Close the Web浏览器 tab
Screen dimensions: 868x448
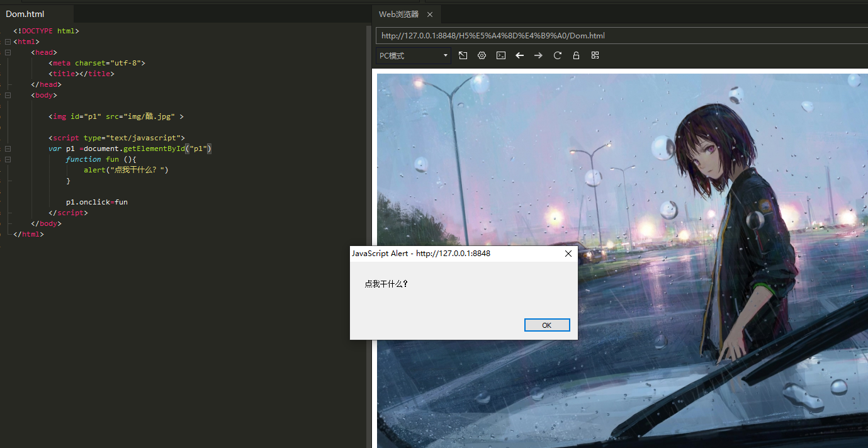point(430,14)
